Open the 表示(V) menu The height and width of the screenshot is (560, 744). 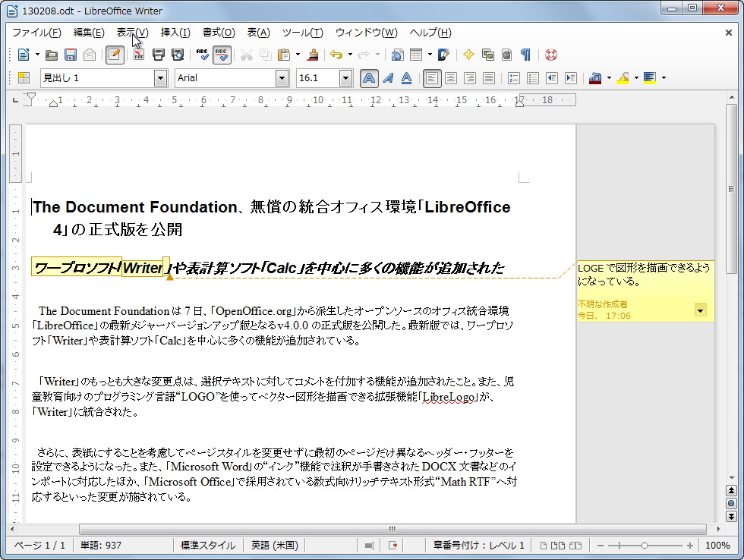tap(132, 33)
